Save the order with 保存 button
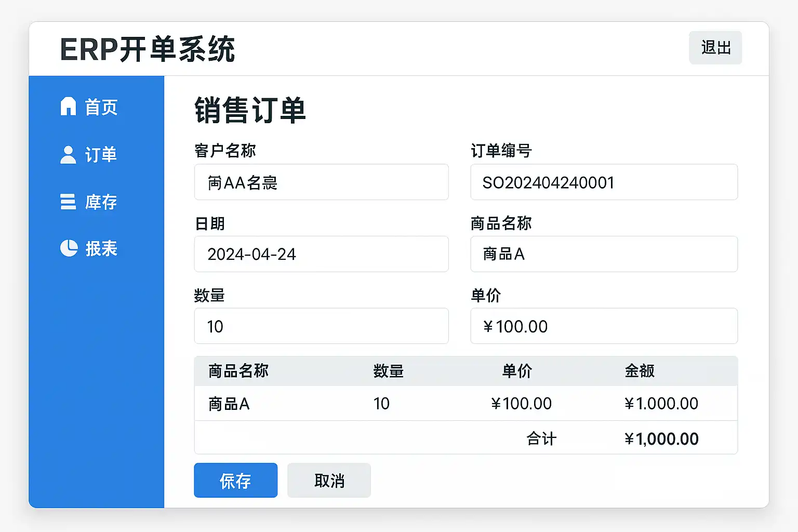Image resolution: width=798 pixels, height=532 pixels. coord(235,481)
